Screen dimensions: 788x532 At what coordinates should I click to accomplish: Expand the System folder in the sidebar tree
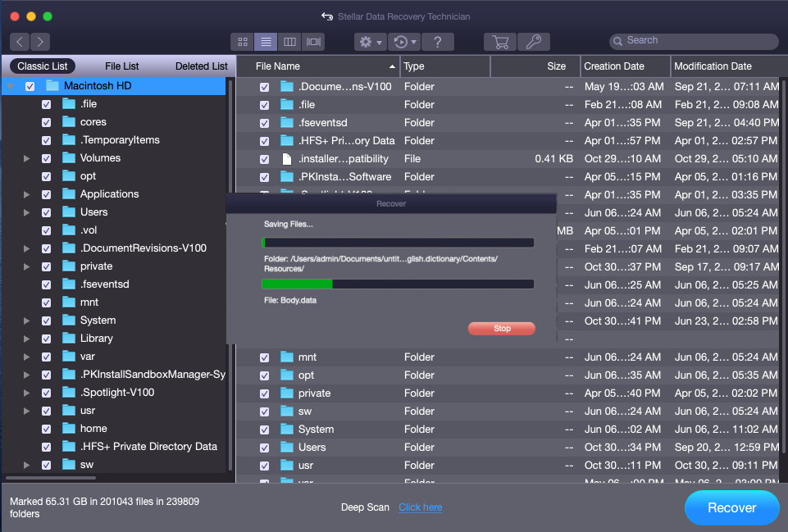point(26,321)
